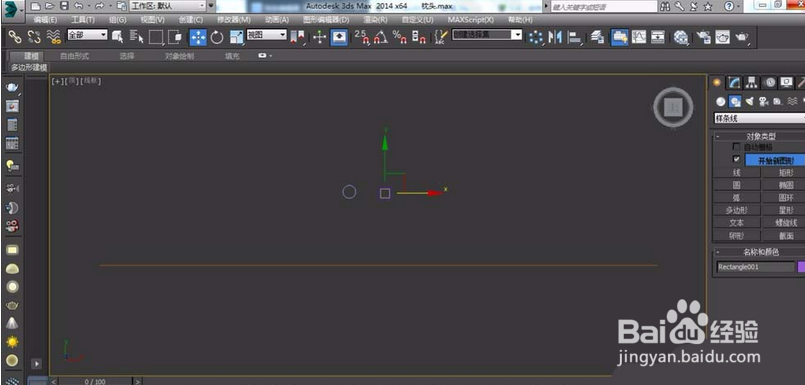Screen dimensions: 805x385
Task: Click the Mirror tool icon
Action: 555,37
